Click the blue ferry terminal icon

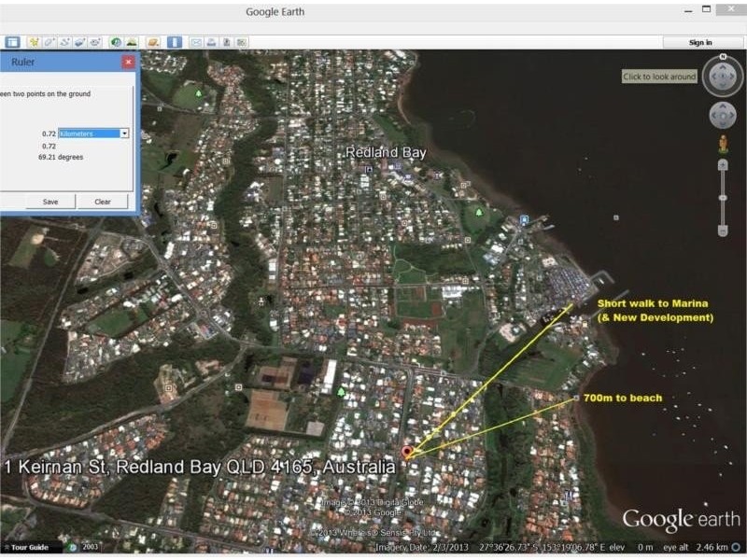pyautogui.click(x=524, y=219)
